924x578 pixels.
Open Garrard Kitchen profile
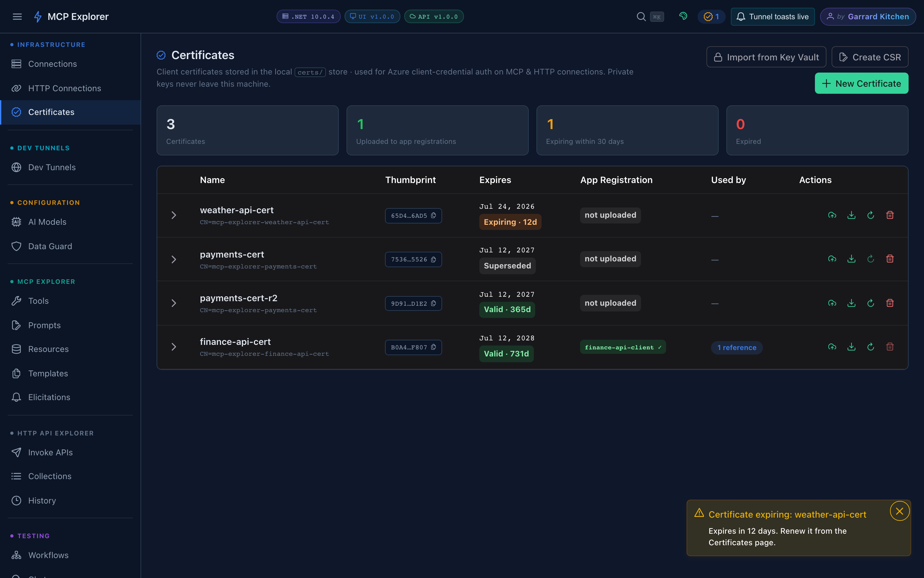tap(868, 16)
